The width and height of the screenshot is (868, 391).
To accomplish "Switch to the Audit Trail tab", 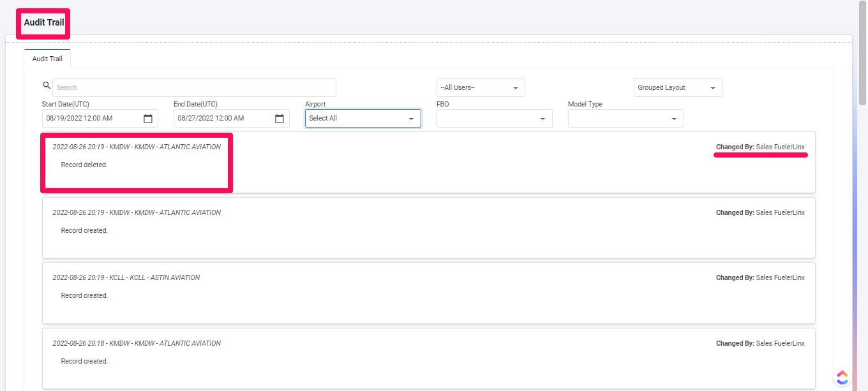I will pos(47,59).
